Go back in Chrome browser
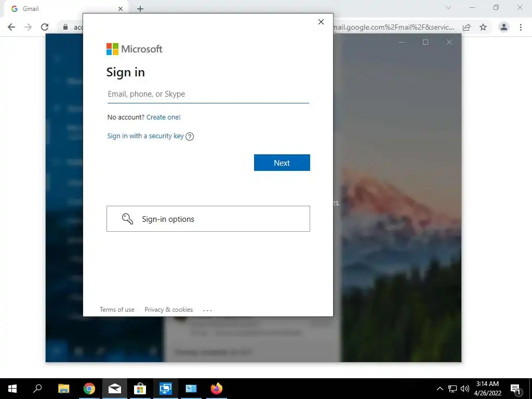This screenshot has width=532, height=399. (x=11, y=27)
